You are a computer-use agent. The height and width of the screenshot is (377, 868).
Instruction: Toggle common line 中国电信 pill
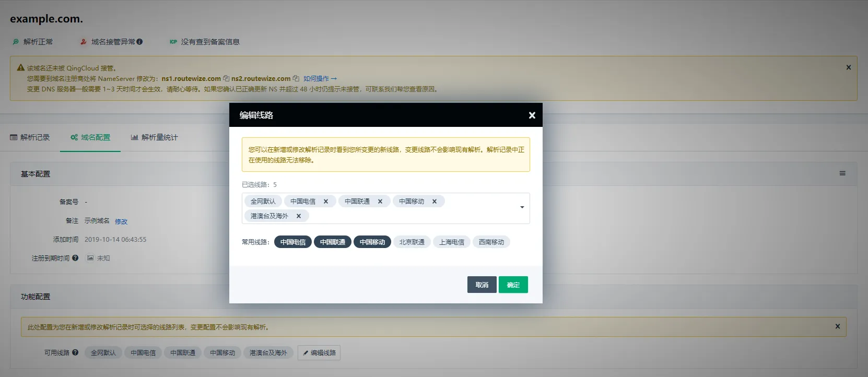click(x=293, y=242)
